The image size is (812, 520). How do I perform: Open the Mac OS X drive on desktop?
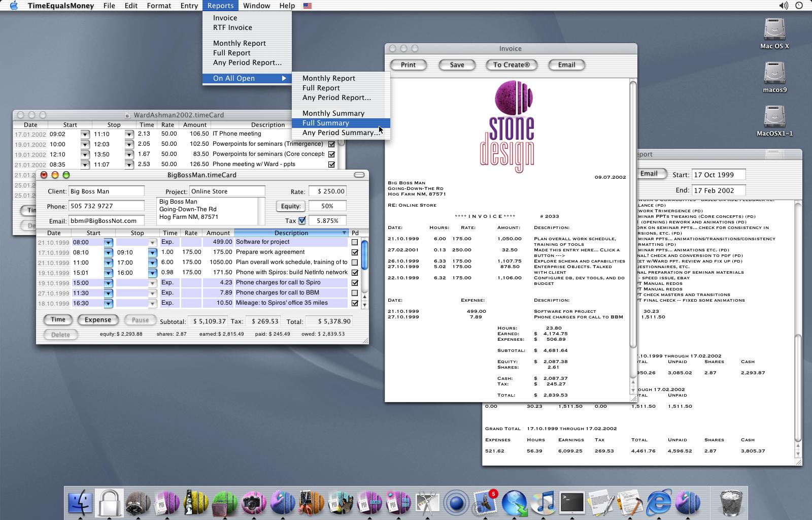click(774, 34)
